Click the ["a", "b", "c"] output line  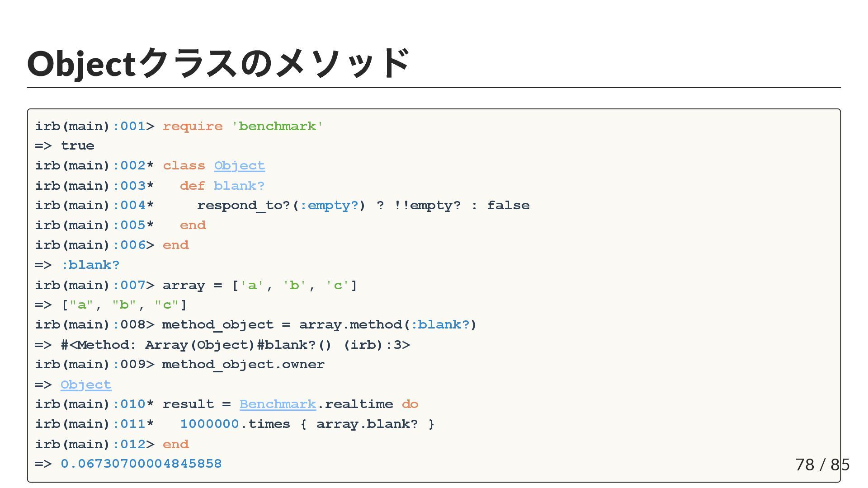point(123,305)
